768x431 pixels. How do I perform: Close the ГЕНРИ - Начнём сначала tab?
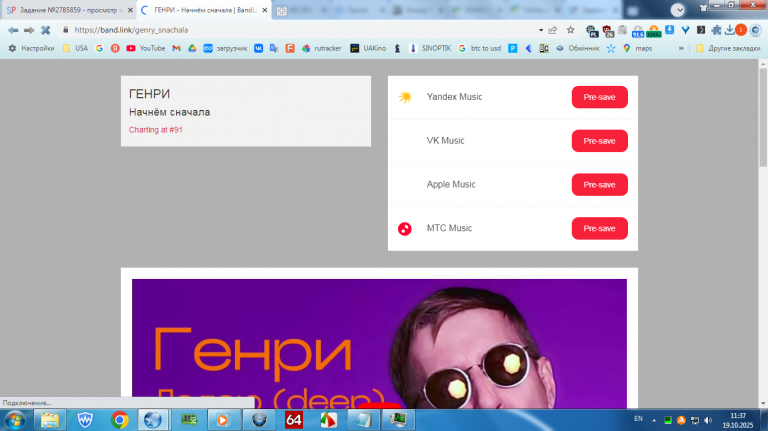(264, 10)
